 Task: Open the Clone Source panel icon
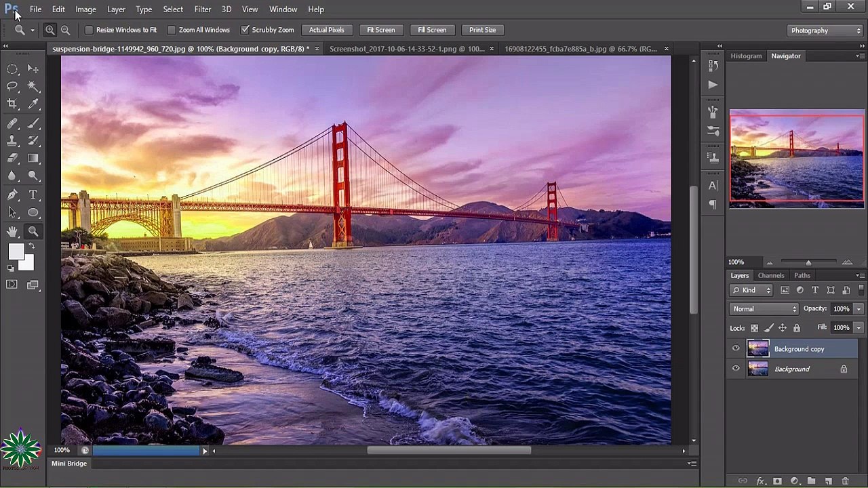tap(713, 157)
